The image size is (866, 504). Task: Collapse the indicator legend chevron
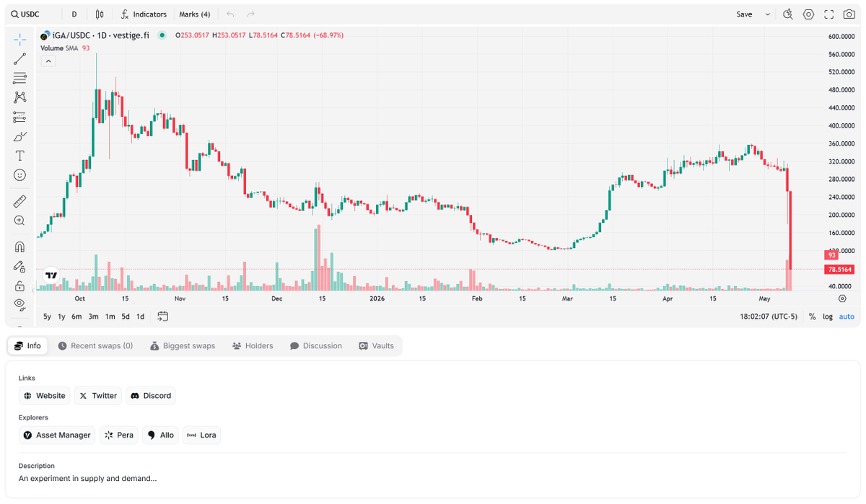48,61
